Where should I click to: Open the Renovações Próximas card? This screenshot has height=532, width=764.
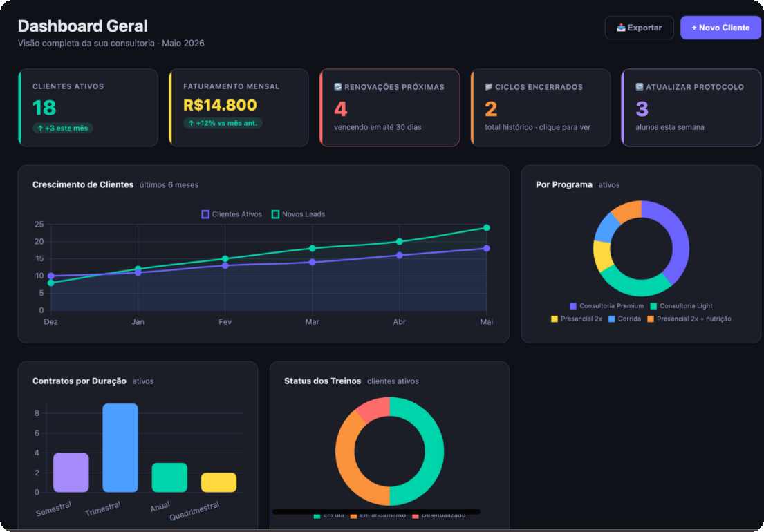point(390,108)
